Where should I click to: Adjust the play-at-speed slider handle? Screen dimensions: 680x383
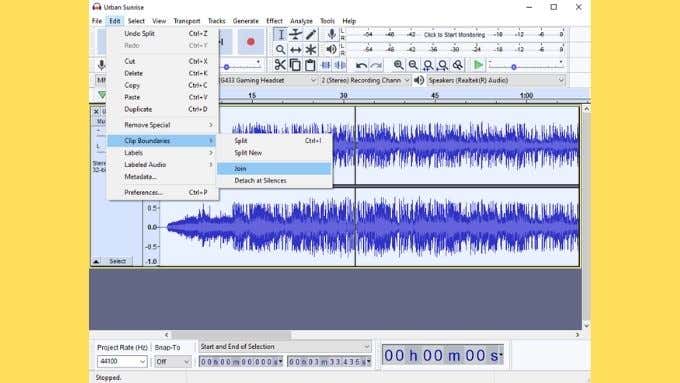tap(513, 67)
